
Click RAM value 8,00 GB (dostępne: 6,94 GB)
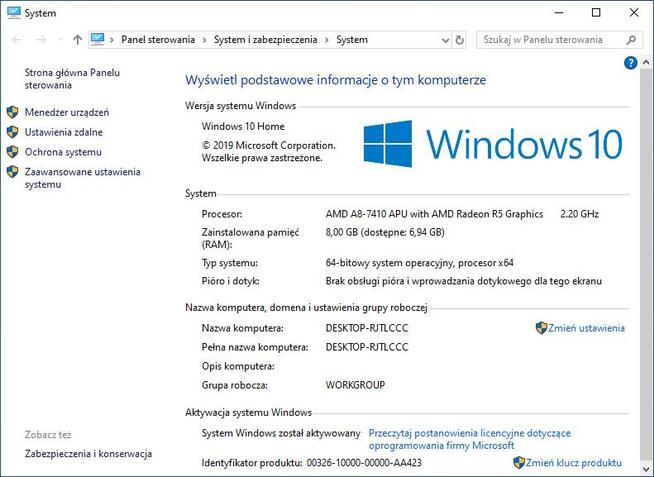tap(385, 232)
